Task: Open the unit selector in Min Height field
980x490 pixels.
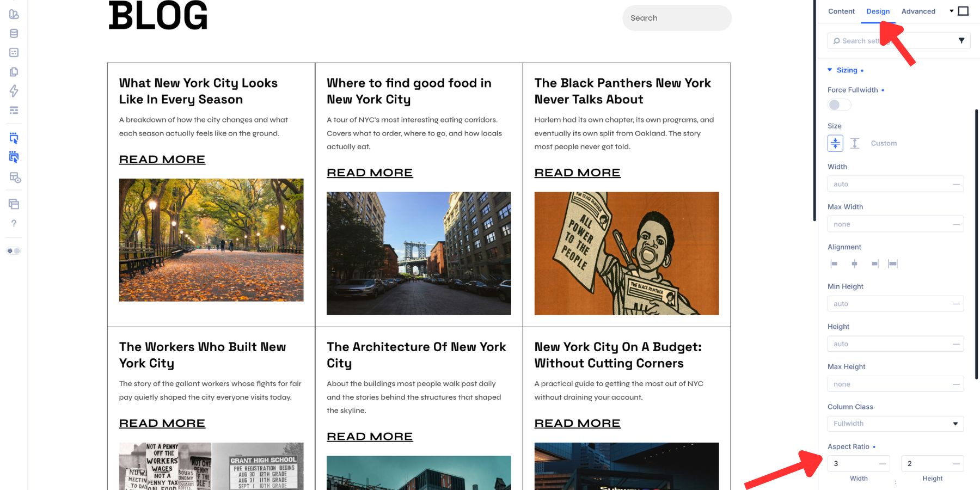Action: coord(956,304)
